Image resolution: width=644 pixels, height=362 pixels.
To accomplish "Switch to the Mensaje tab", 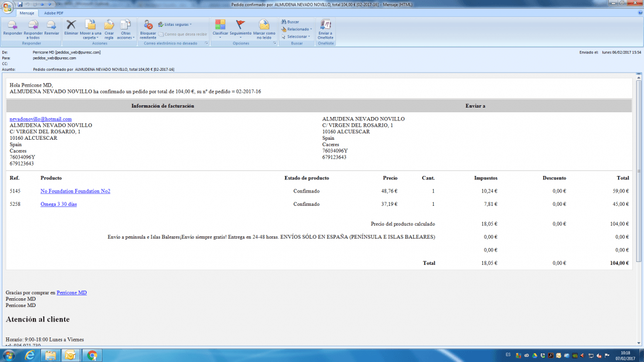I will tap(27, 13).
